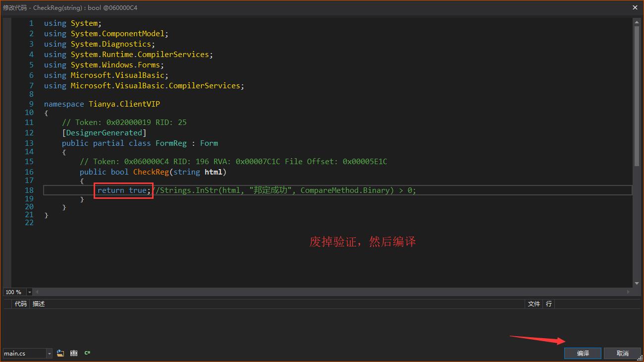Screen dimensions: 644x362
Task: Click the 'namespace Tianya.ClientVIP' line
Action: [102, 104]
